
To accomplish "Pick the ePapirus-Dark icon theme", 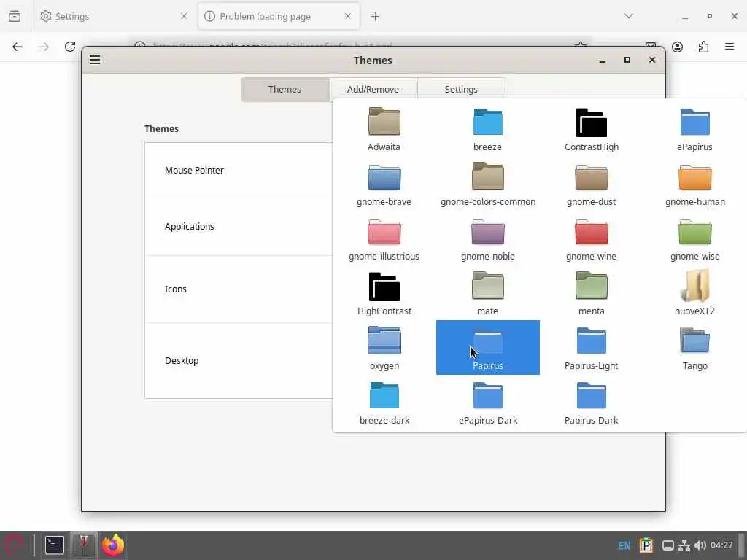I will 487,402.
